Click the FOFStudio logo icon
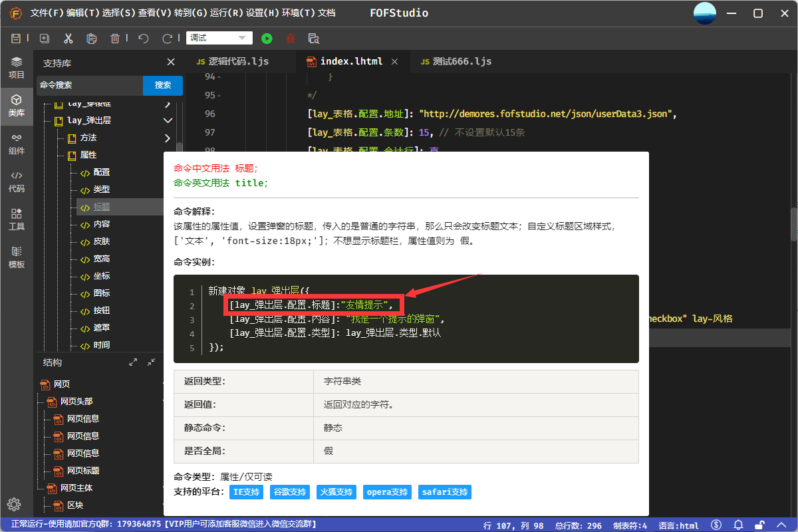798x532 pixels. 16,13
